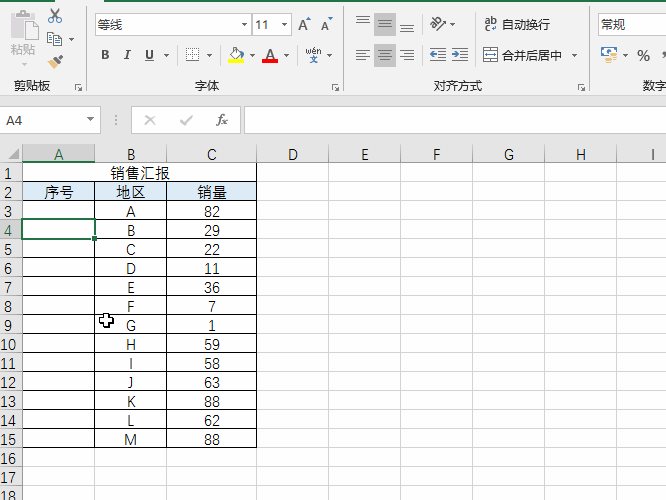Viewport: 666px width, 500px height.
Task: Align text right
Action: [x=407, y=55]
